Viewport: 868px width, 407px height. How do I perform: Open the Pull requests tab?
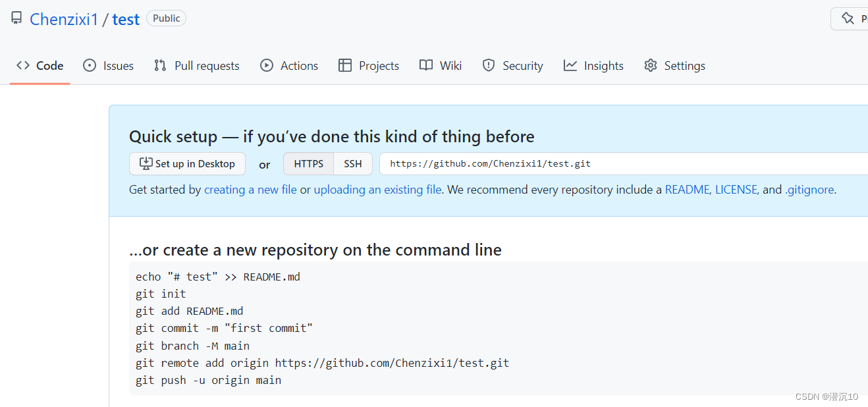pyautogui.click(x=197, y=65)
